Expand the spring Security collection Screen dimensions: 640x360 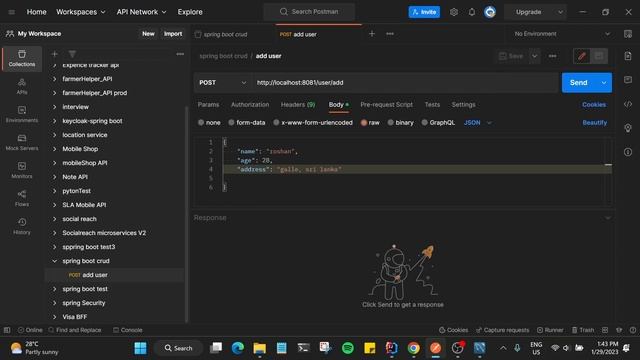tap(55, 303)
